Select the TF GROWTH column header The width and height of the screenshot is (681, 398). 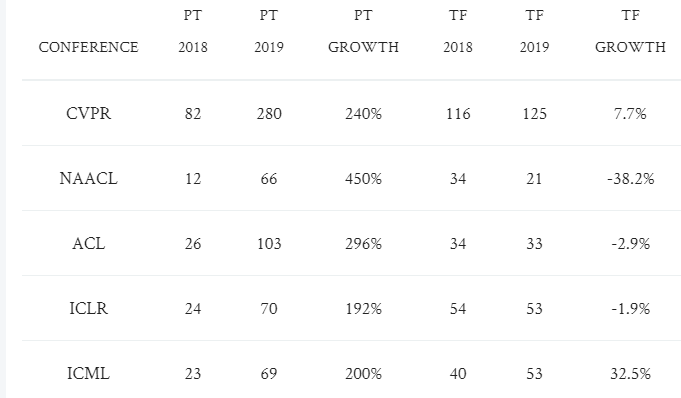pos(630,31)
